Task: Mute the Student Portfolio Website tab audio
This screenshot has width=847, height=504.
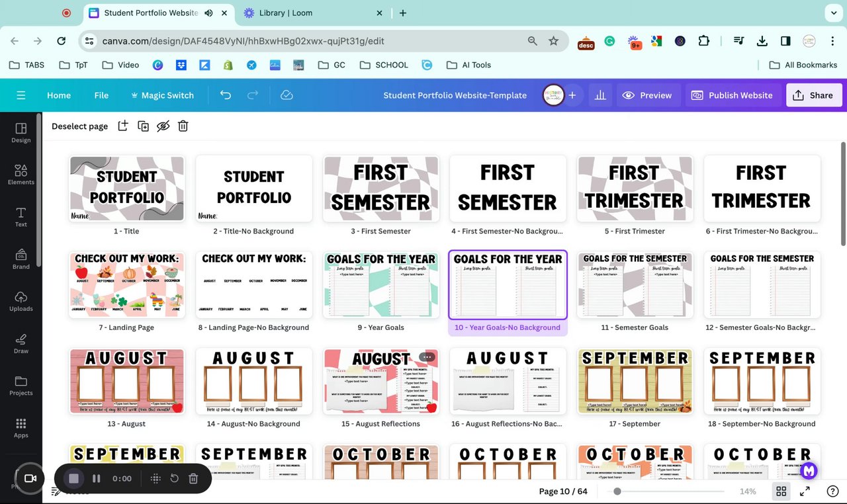Action: tap(208, 13)
